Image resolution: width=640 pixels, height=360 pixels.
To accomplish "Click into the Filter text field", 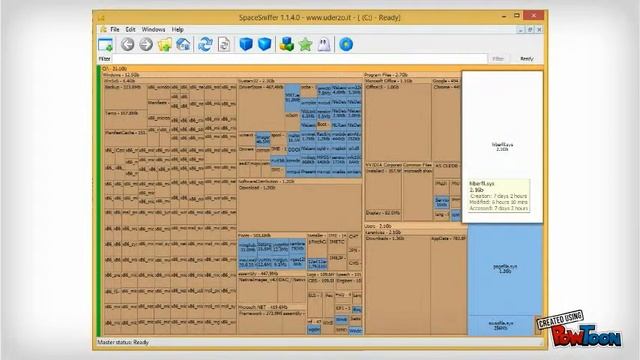I will tap(300, 59).
